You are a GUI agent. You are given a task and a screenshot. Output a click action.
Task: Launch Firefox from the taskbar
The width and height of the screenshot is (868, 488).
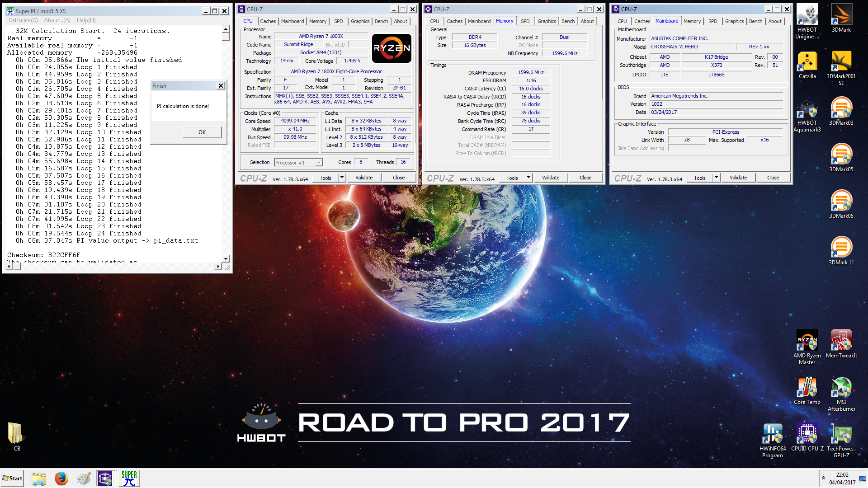coord(61,479)
